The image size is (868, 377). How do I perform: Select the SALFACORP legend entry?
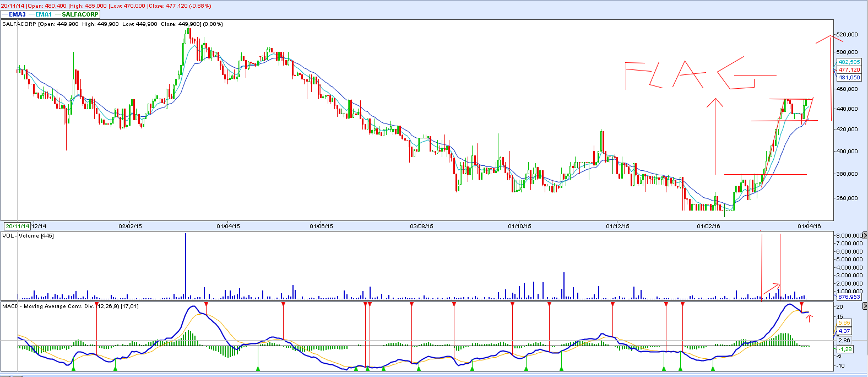[80, 14]
